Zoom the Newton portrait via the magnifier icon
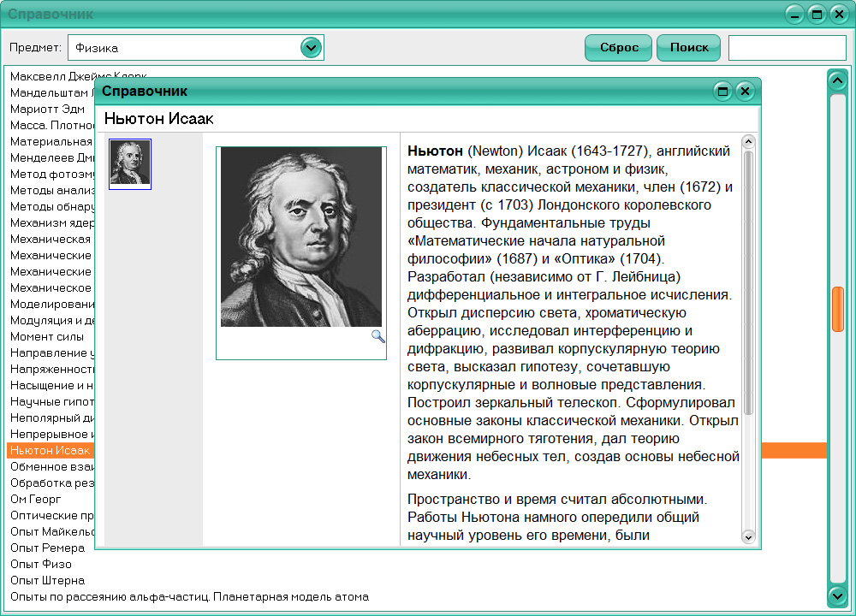 click(377, 337)
